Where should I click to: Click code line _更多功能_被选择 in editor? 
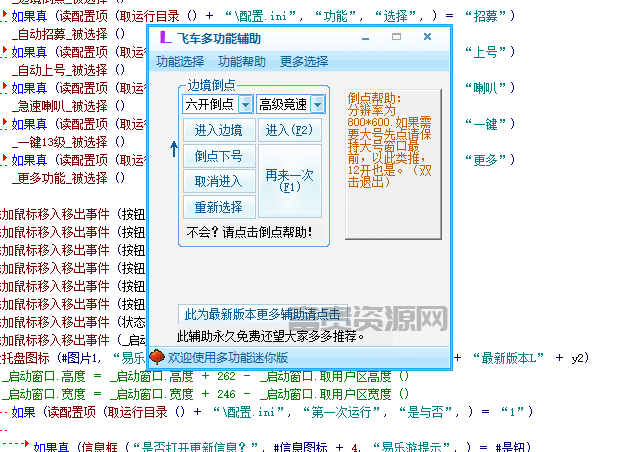pos(68,178)
